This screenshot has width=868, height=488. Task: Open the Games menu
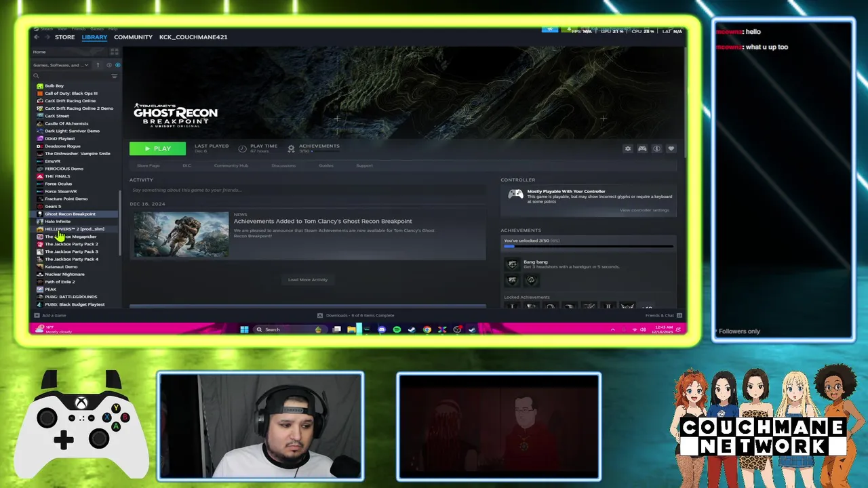point(97,28)
